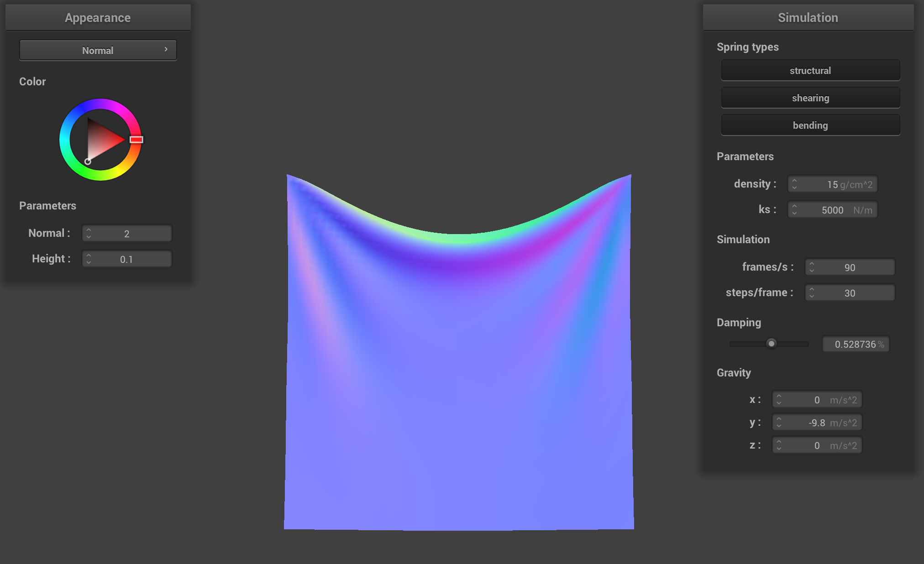The width and height of the screenshot is (924, 564).
Task: Toggle the bending spring type
Action: 810,125
